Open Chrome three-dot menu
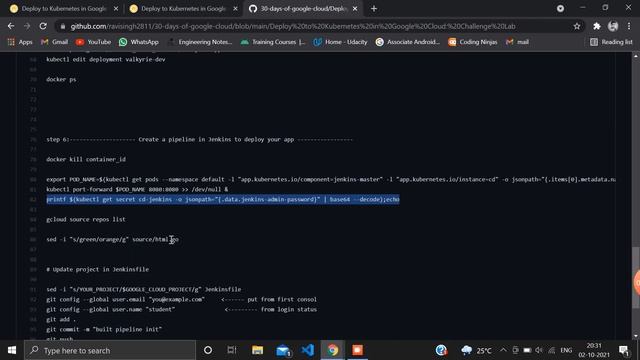The image size is (640, 360). [x=629, y=26]
